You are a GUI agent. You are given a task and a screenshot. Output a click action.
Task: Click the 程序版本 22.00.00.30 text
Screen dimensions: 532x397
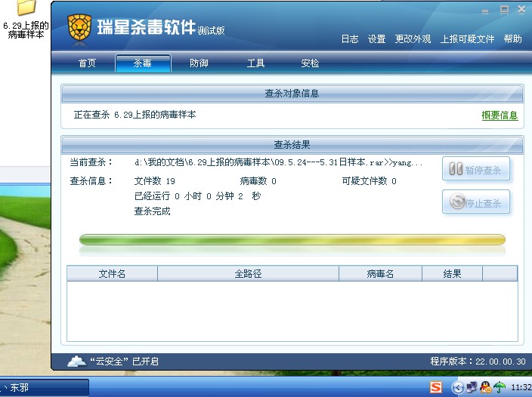click(x=478, y=362)
